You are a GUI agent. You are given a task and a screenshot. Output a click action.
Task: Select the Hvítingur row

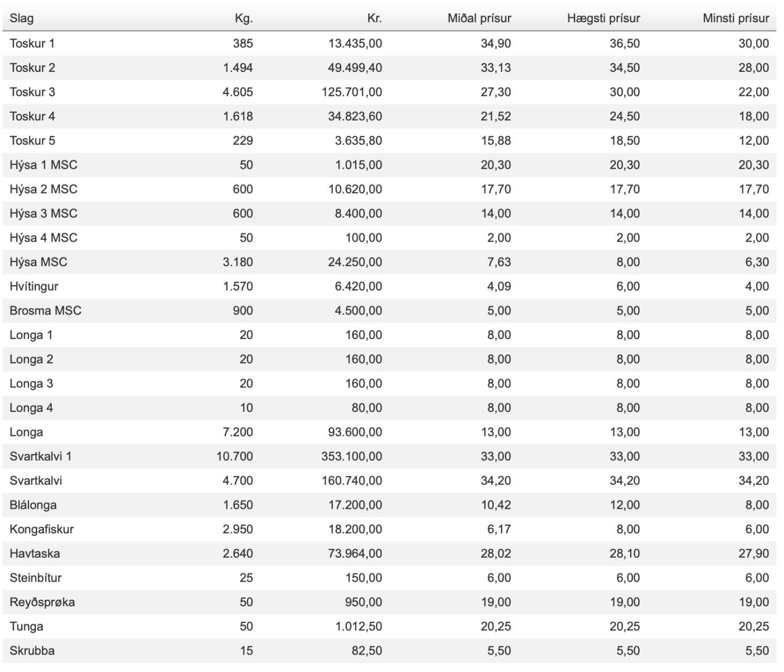pyautogui.click(x=389, y=286)
